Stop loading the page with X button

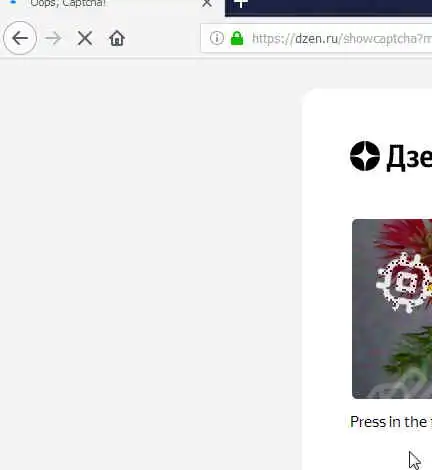(85, 38)
